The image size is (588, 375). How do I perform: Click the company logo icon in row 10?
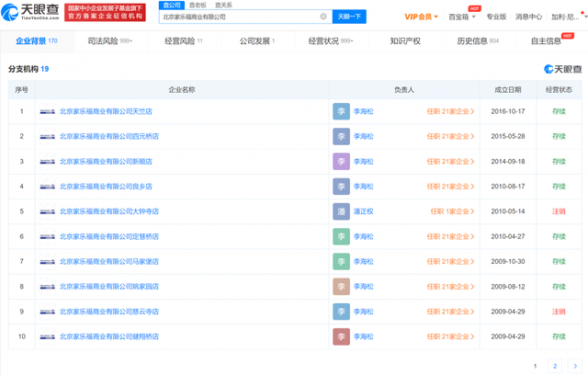click(47, 336)
